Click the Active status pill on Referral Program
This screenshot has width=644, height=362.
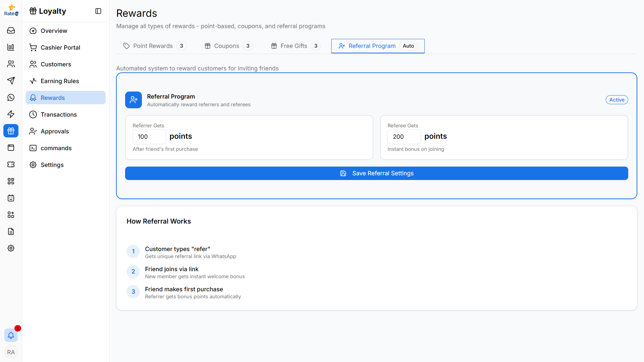point(617,100)
